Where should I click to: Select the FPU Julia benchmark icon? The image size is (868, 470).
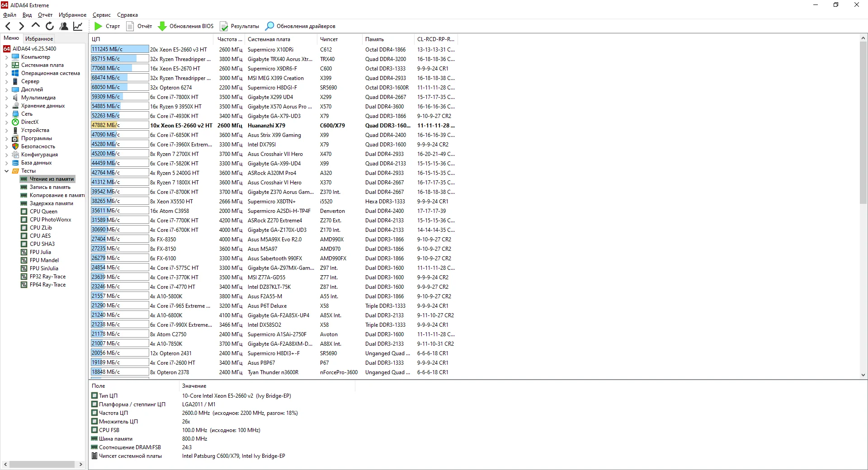click(24, 252)
